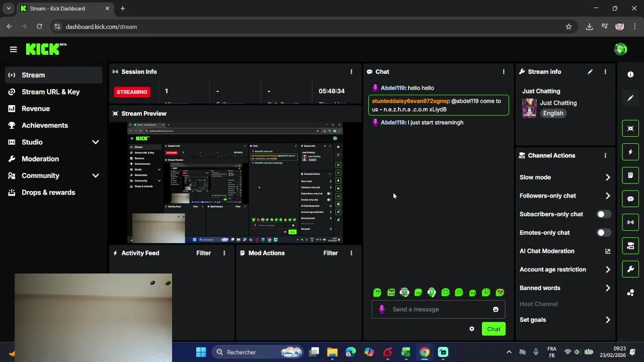Toggle channel actions wrench widget in sidebar
This screenshot has width=644, height=362.
pyautogui.click(x=630, y=269)
